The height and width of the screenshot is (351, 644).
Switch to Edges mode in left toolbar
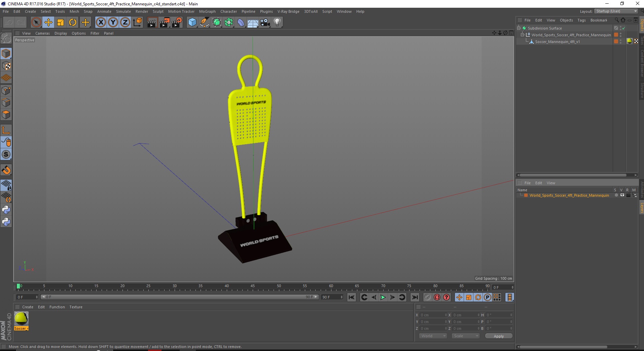tap(6, 103)
